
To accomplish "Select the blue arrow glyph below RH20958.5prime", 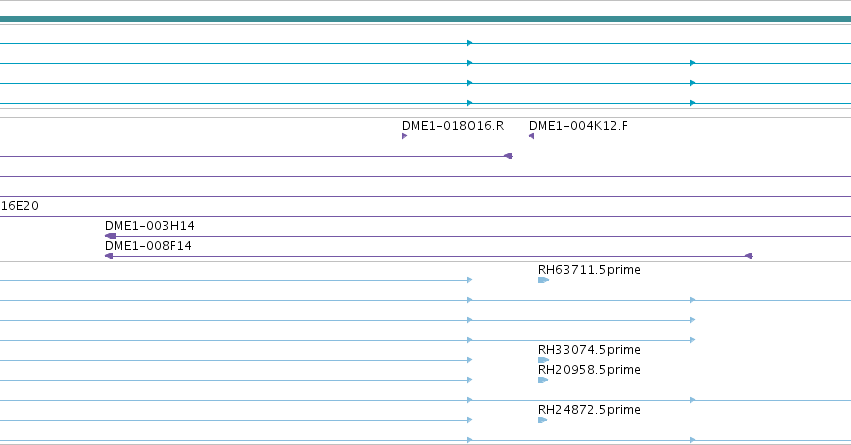I will 543,380.
